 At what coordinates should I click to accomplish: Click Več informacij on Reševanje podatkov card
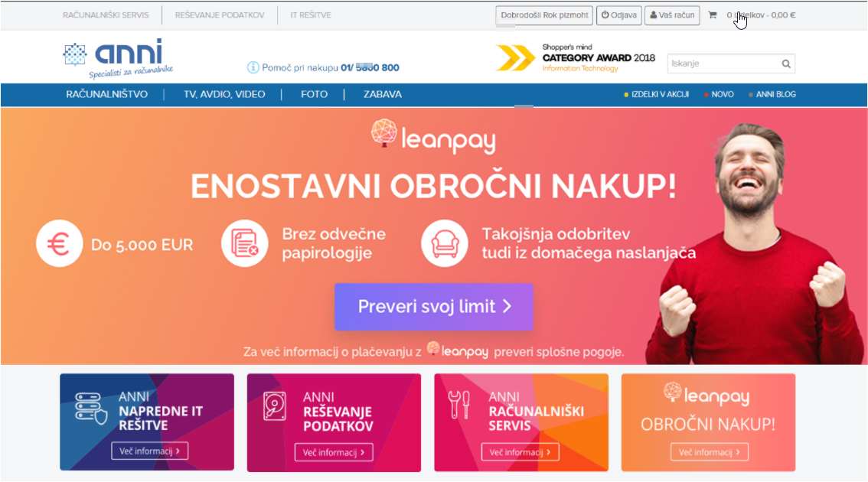click(x=334, y=452)
